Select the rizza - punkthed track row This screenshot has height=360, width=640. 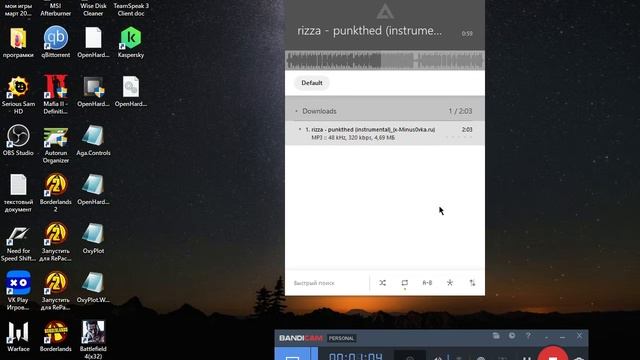click(x=385, y=133)
